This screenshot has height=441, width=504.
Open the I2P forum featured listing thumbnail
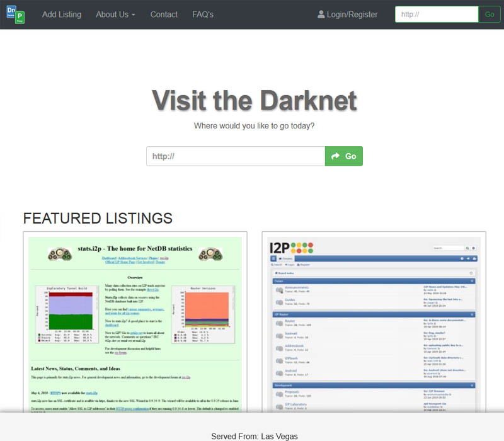tap(374, 324)
